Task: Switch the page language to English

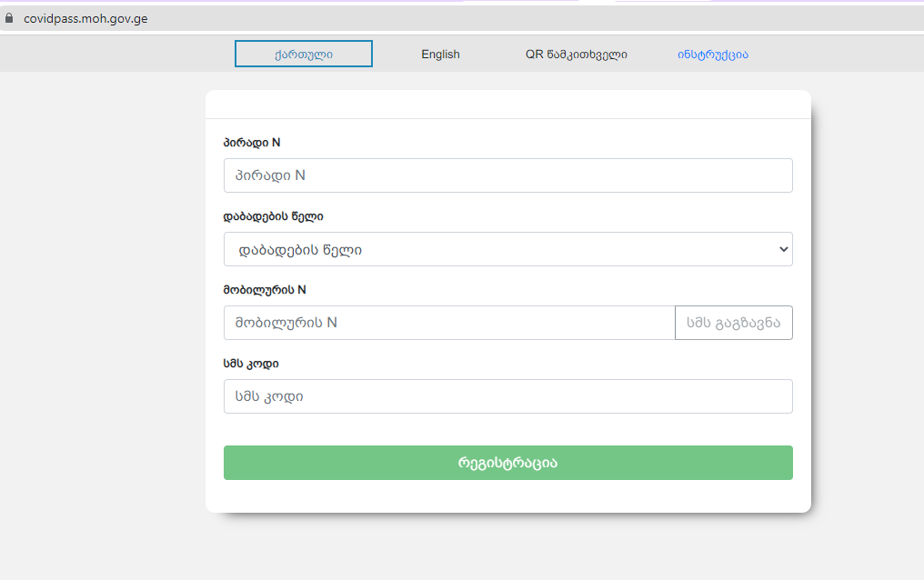Action: coord(440,54)
